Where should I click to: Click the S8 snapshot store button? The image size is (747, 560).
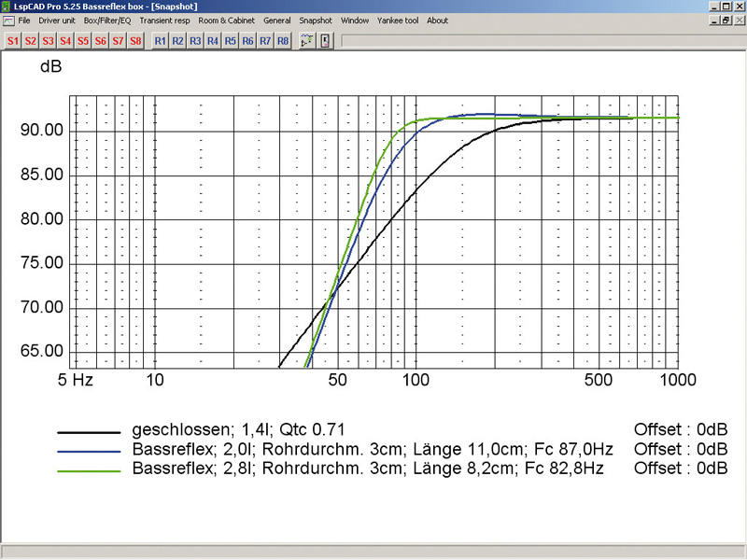pos(135,41)
